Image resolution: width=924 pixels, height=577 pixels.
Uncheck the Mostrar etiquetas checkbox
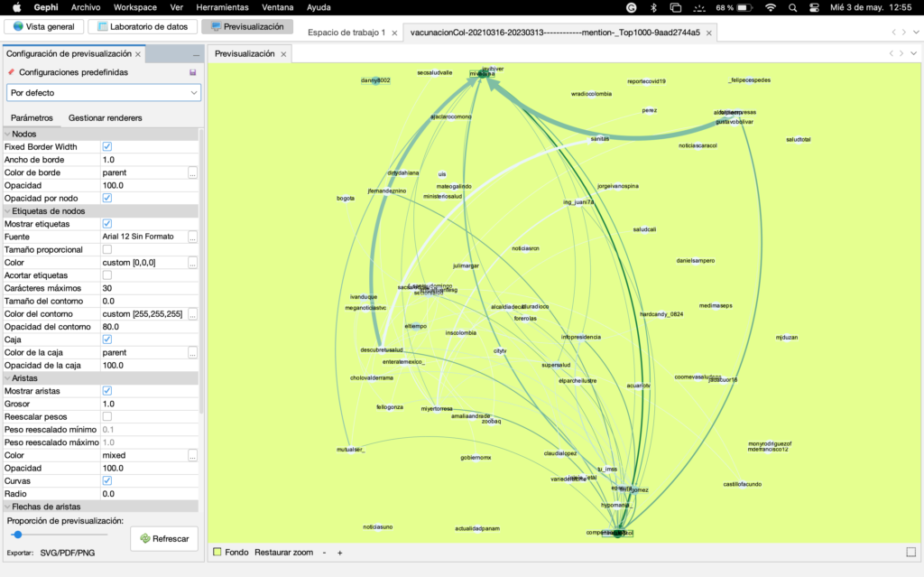pyautogui.click(x=107, y=223)
